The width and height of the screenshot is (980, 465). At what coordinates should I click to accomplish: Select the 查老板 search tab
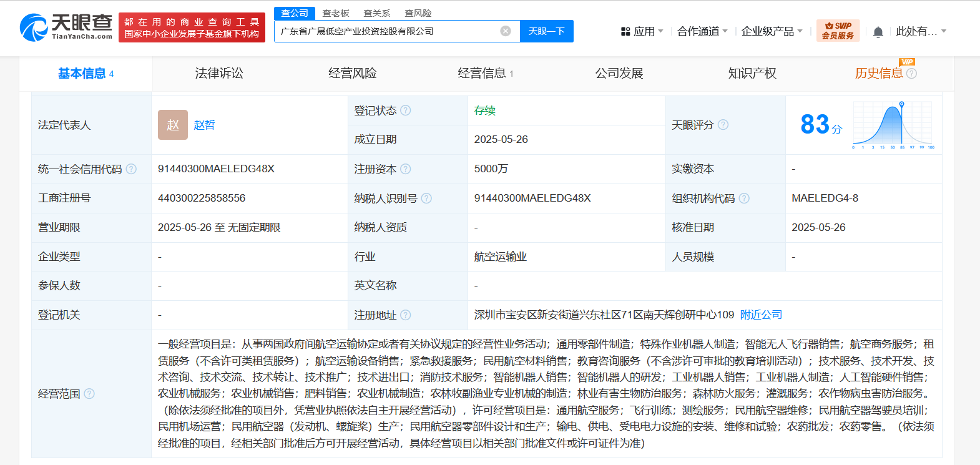pos(336,13)
